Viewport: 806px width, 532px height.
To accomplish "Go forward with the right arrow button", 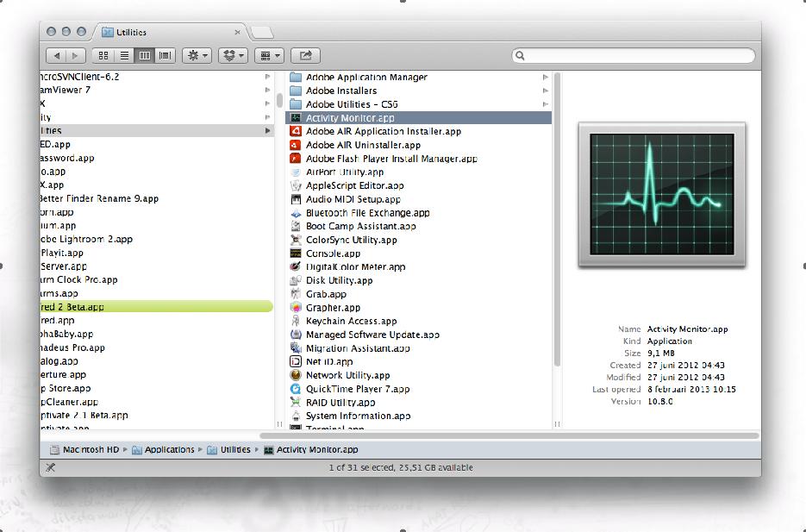I will point(75,55).
